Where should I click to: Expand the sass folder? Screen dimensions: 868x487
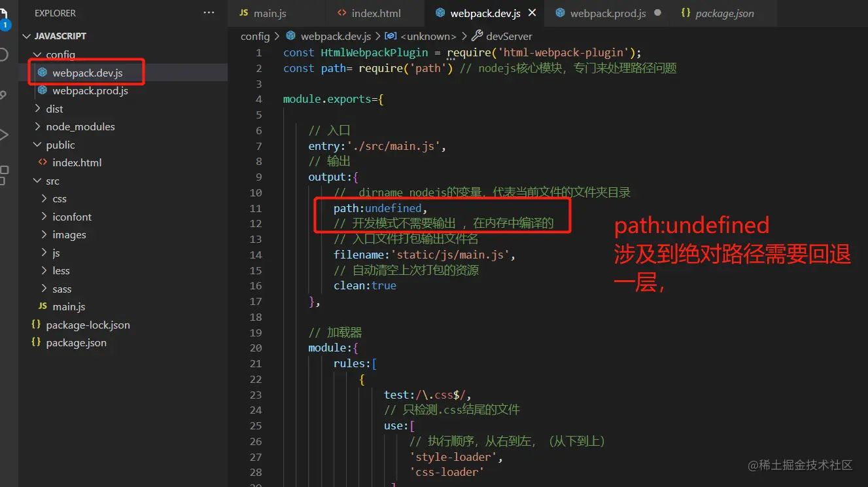pyautogui.click(x=44, y=289)
